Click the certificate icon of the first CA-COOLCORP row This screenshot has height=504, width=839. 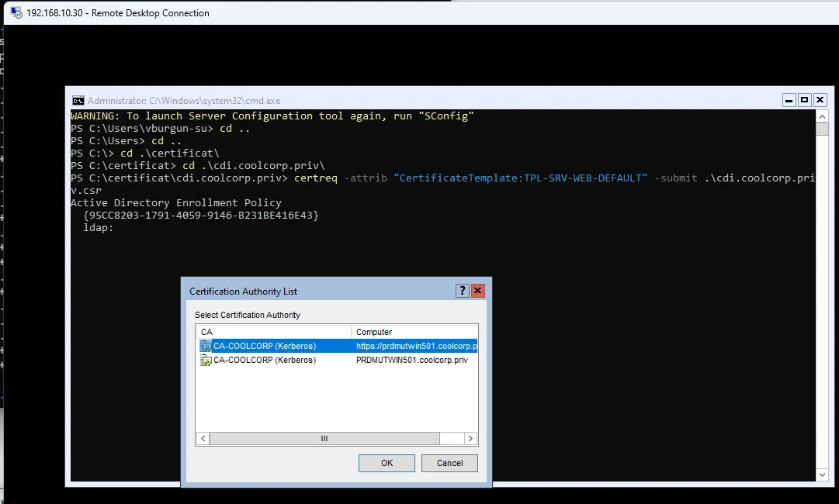[206, 346]
